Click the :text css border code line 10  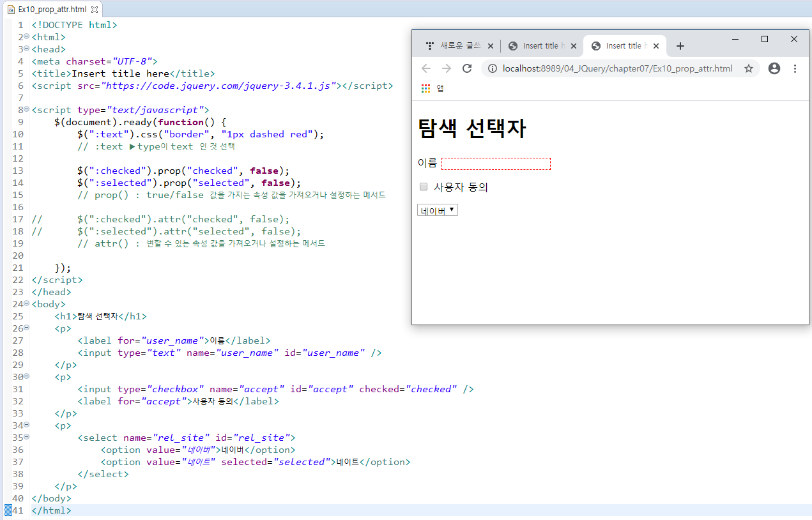tap(201, 134)
